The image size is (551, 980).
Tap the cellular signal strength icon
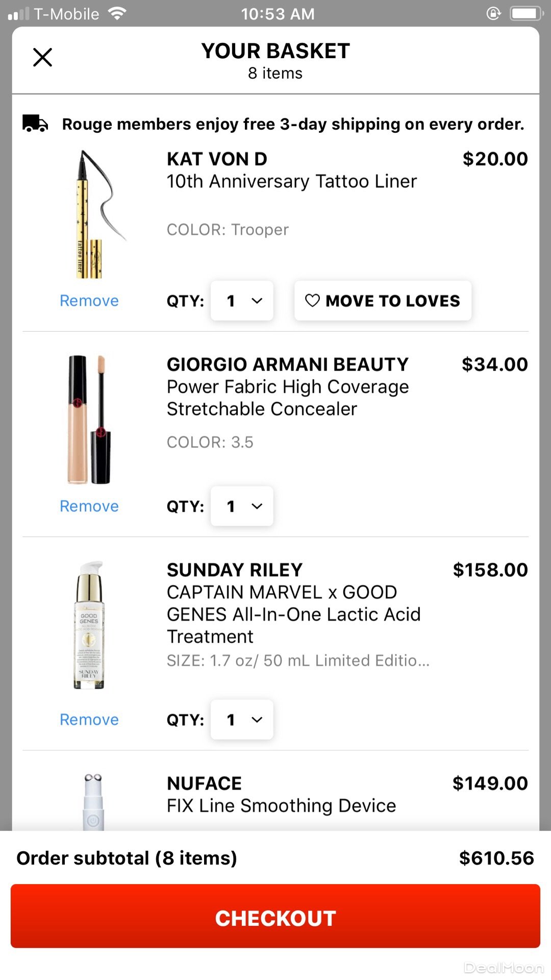(x=18, y=14)
